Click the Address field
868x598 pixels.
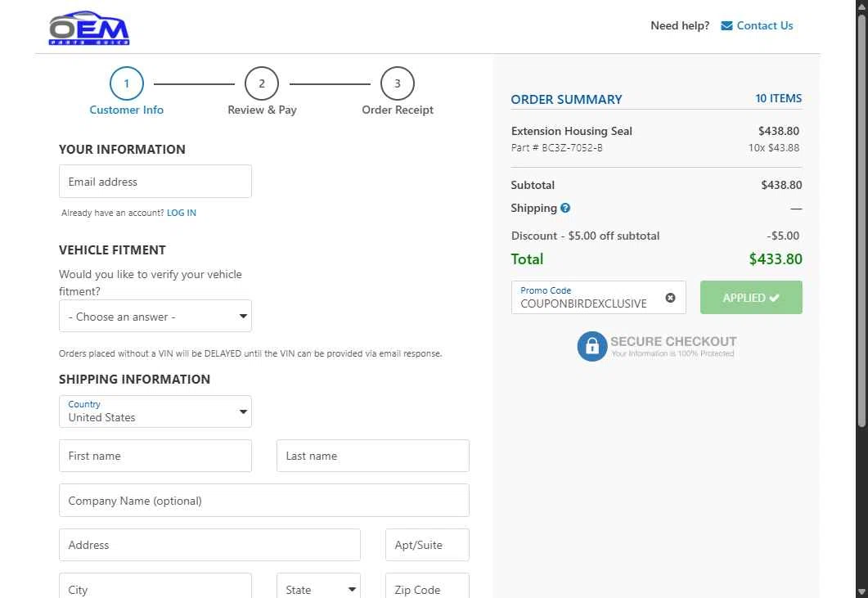[x=209, y=545]
